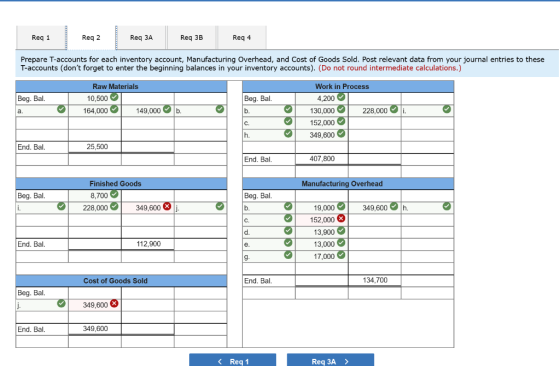Click Work in Process 228,000 credit field
The image size is (560, 366).
point(375,110)
